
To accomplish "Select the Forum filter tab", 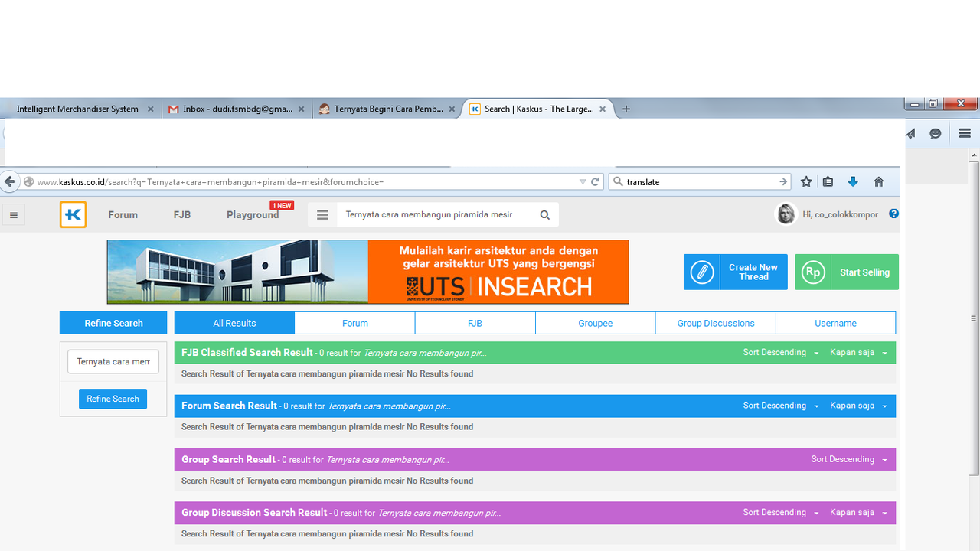I will click(x=355, y=323).
